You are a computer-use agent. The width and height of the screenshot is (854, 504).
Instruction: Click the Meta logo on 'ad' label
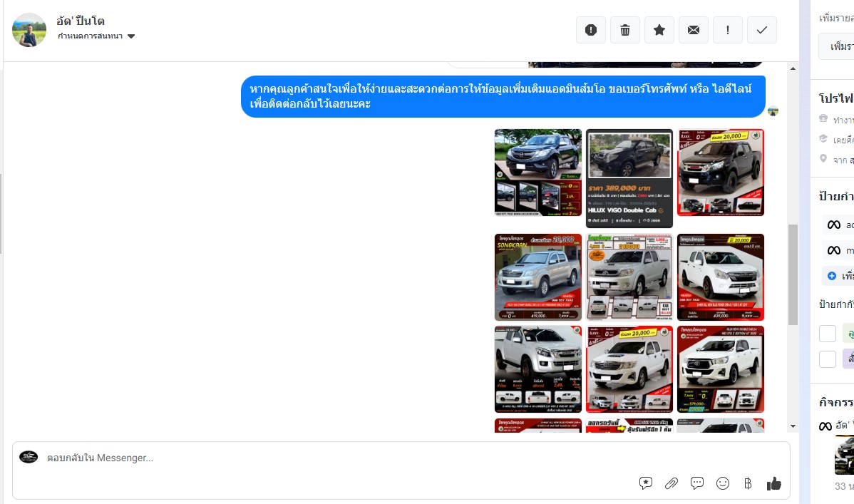[834, 225]
